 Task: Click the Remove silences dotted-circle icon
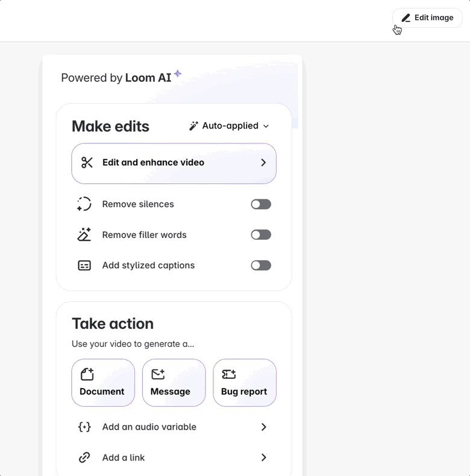(84, 204)
